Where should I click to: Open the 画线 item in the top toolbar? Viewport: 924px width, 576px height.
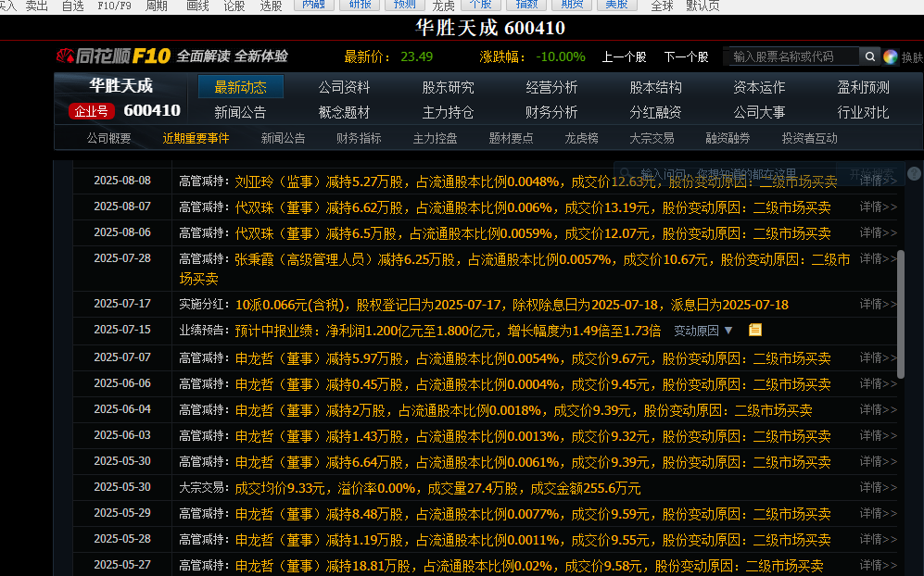(197, 6)
